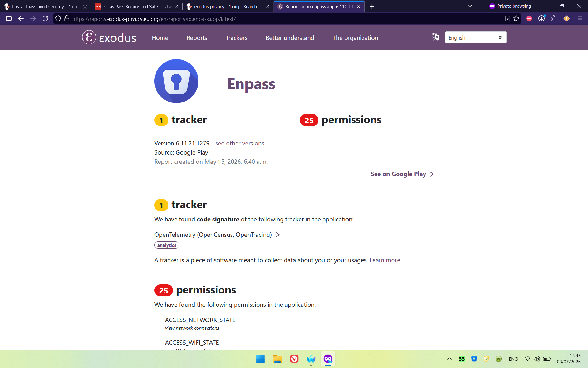Open the Windows Start menu
The width and height of the screenshot is (588, 368).
(260, 359)
